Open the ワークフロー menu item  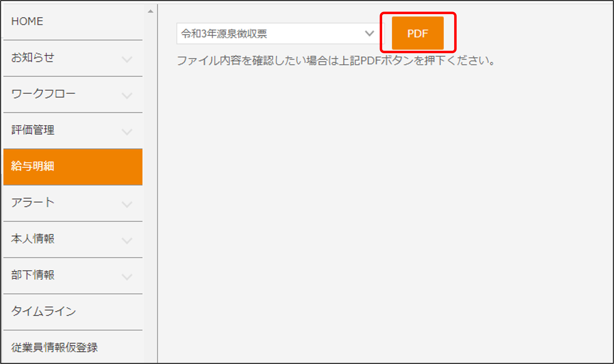pyautogui.click(x=43, y=94)
